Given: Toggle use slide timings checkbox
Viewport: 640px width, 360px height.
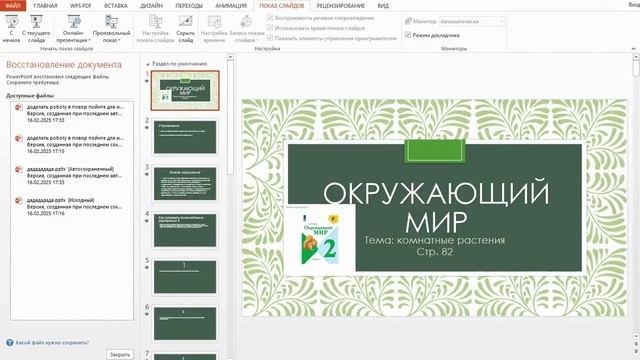Looking at the screenshot, I should (270, 28).
